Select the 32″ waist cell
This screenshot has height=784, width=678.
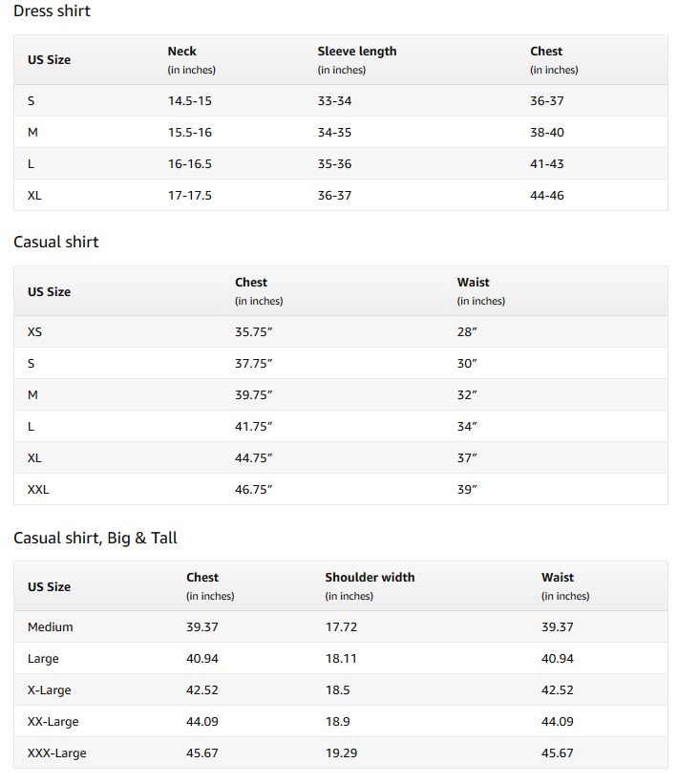467,394
